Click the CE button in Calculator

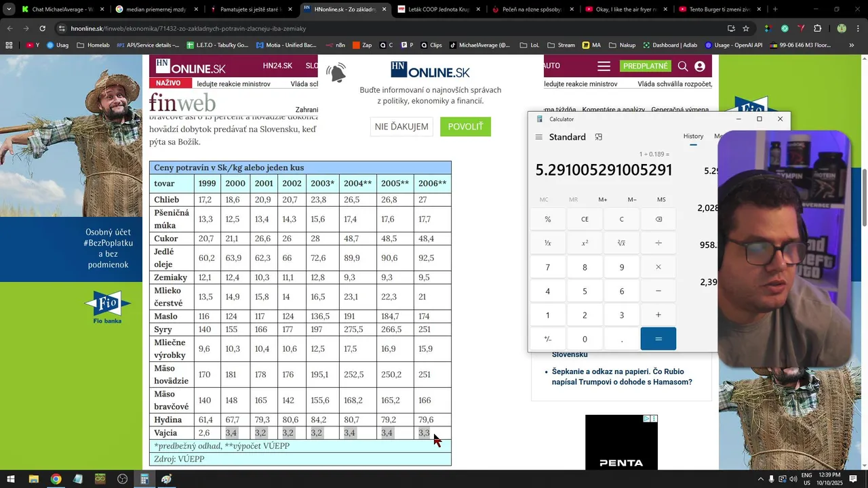(x=585, y=220)
